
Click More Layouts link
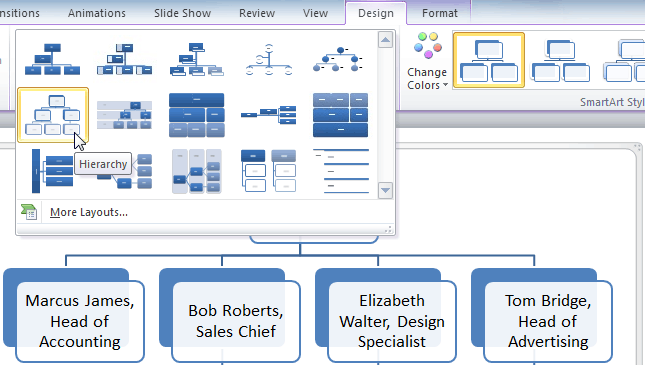pyautogui.click(x=89, y=212)
